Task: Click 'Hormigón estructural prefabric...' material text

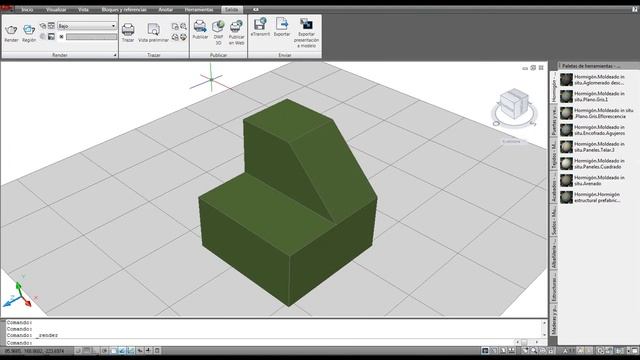Action: coord(597,198)
